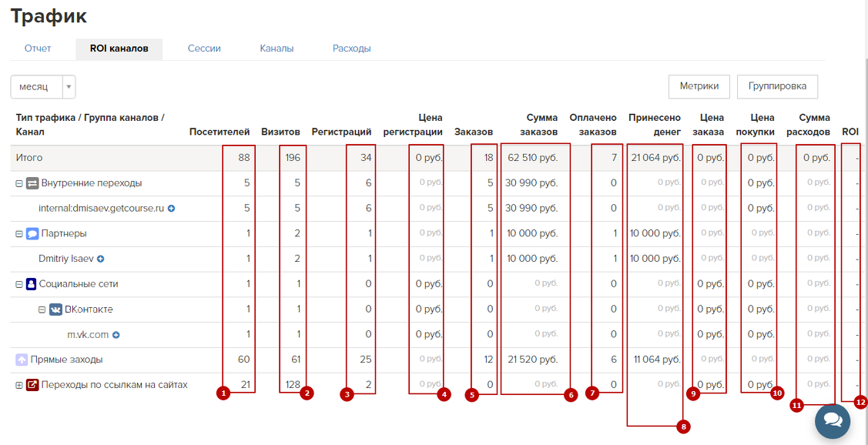Viewport: 868px width, 445px height.
Task: Collapse the ВКонтакте subgroup
Action: [x=41, y=310]
